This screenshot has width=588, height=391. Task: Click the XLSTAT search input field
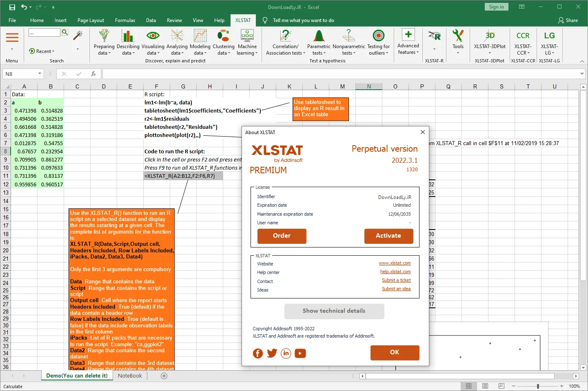coord(44,33)
